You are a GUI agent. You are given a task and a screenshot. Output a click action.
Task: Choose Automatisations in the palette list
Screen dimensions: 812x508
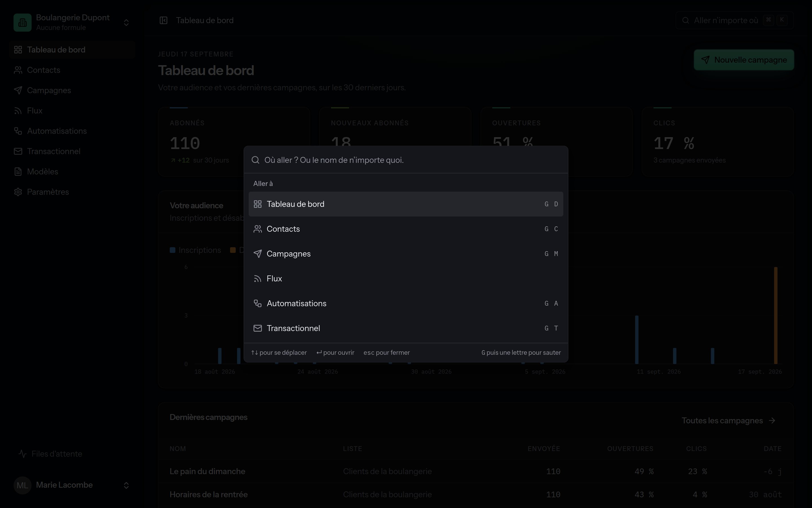click(x=406, y=303)
